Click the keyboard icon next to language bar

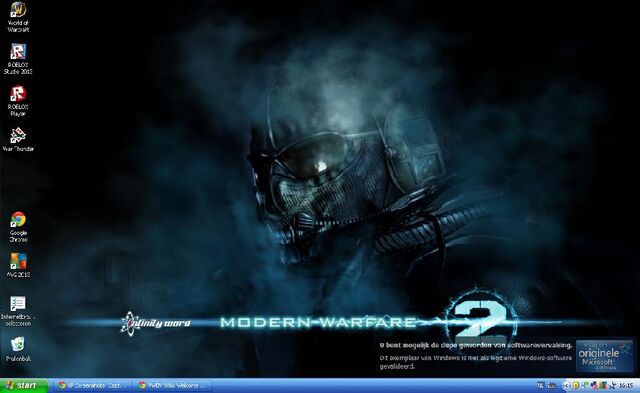tap(552, 385)
